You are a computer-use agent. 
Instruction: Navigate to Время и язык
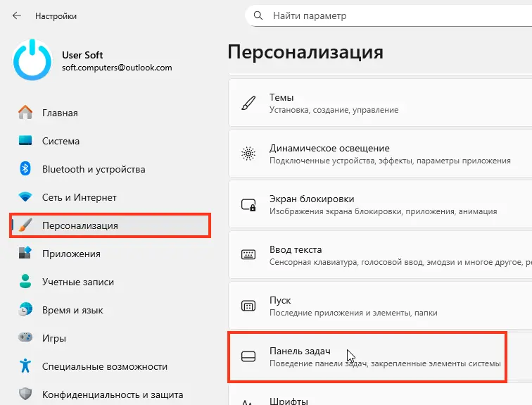(72, 310)
